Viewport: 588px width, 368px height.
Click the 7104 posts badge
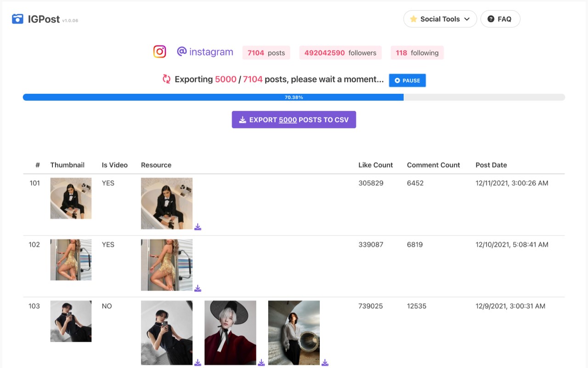[x=266, y=52]
